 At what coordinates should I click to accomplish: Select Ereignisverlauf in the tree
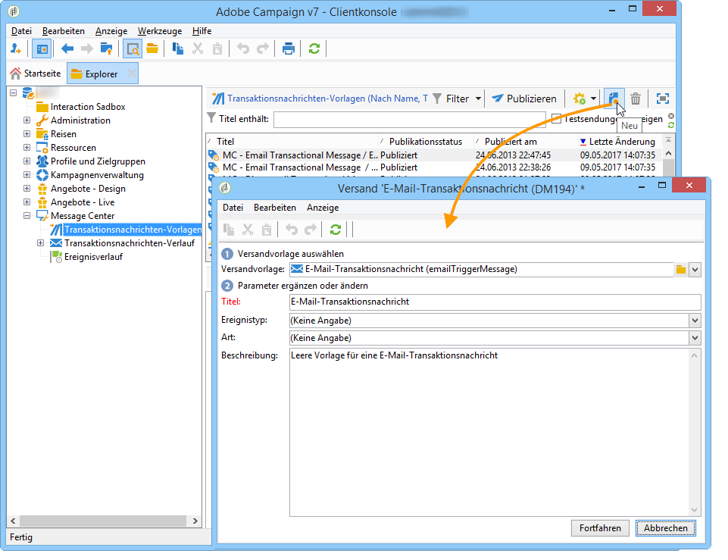point(93,257)
